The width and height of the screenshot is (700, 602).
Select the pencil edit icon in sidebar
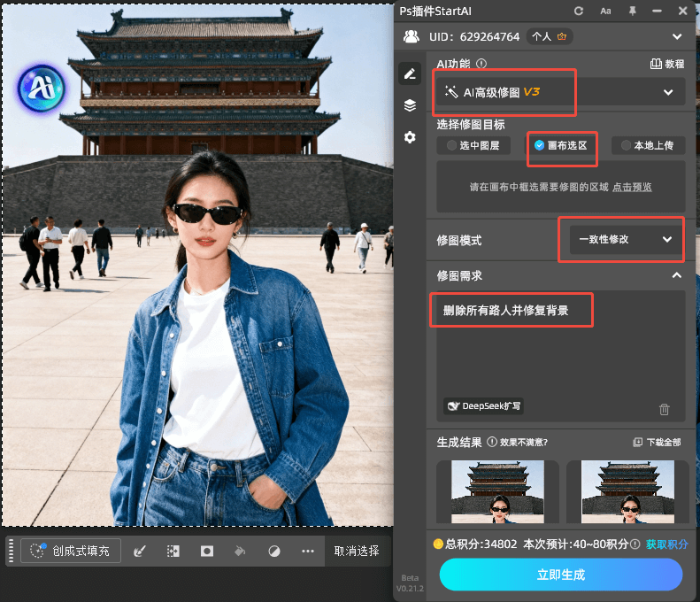(410, 73)
